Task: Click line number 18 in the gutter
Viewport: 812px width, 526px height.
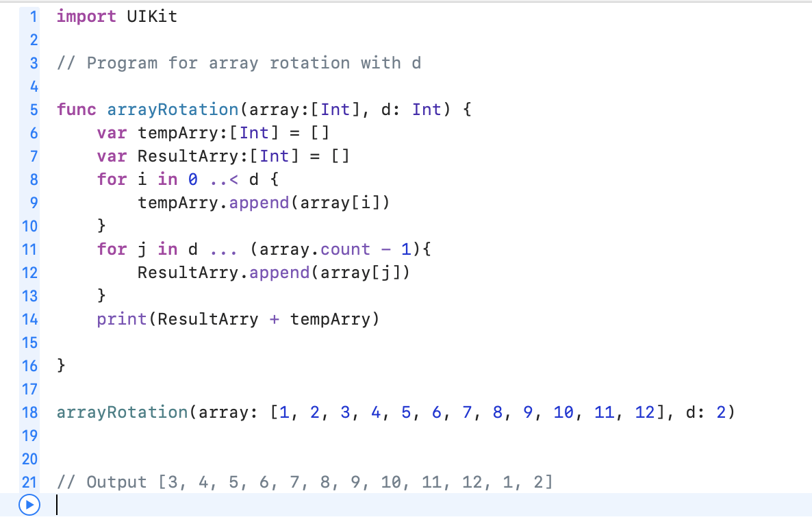Action: pos(29,412)
